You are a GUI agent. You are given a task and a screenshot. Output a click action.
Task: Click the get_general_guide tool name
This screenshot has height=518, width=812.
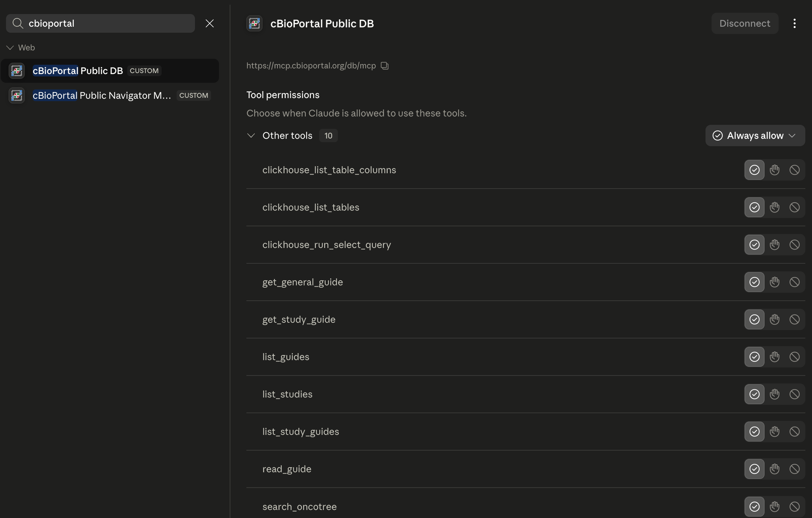(x=302, y=282)
